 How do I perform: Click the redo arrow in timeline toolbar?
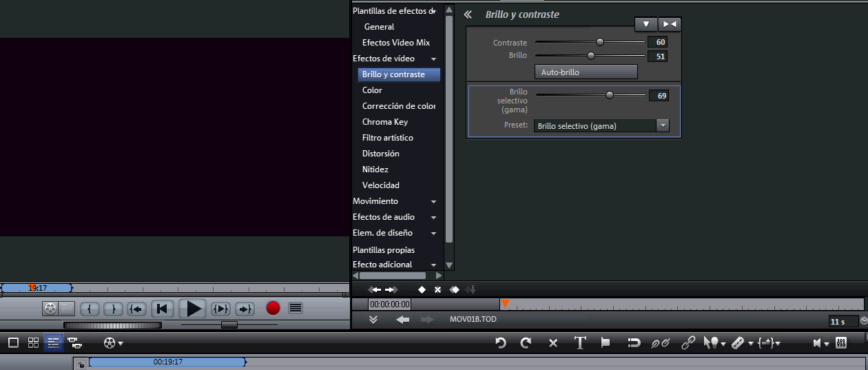pos(526,342)
